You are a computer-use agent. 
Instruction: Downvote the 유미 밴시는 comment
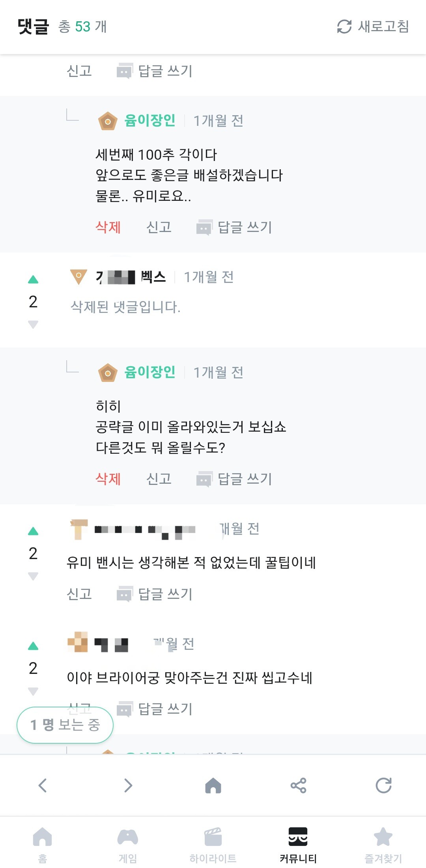[33, 576]
